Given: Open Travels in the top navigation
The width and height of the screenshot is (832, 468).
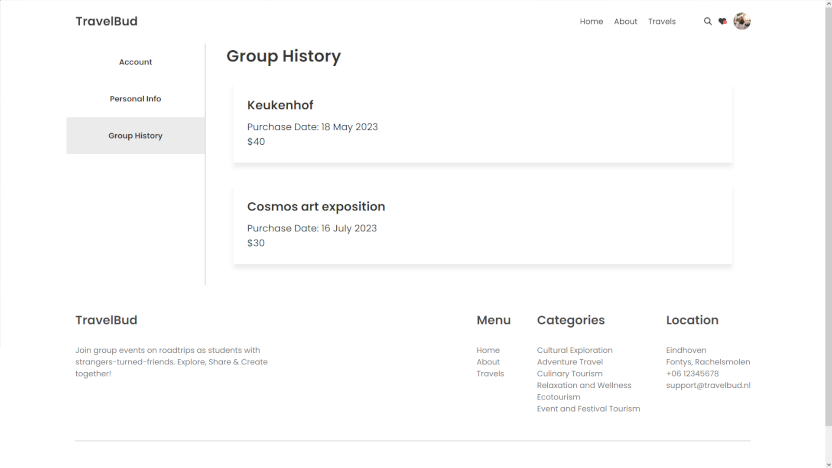Looking at the screenshot, I should coord(662,21).
